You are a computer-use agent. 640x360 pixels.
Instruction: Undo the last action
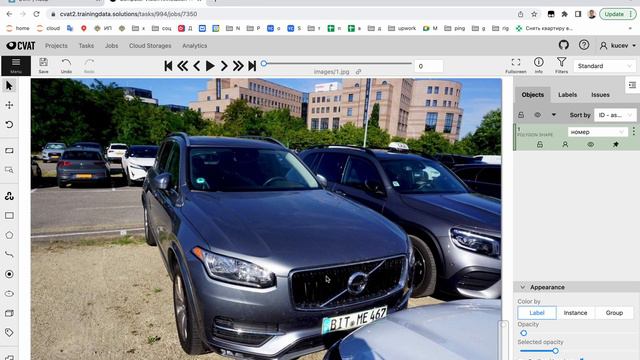(x=66, y=65)
